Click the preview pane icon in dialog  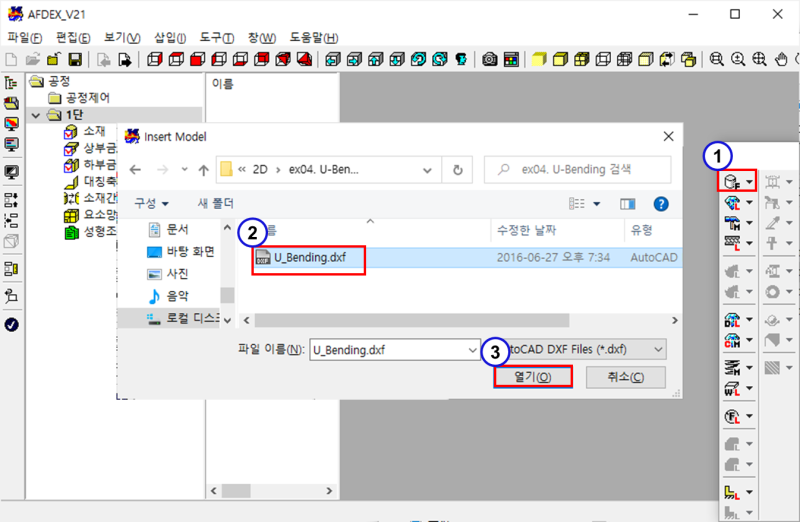(x=628, y=203)
